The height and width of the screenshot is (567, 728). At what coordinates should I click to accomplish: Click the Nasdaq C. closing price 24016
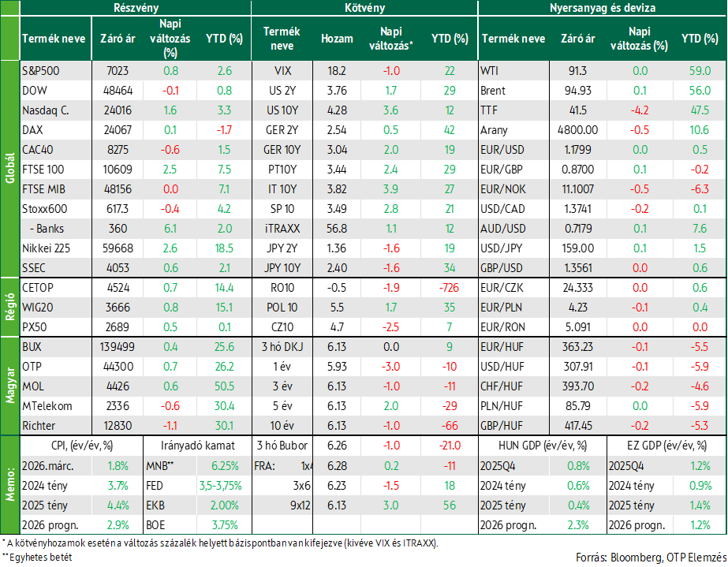(x=118, y=110)
